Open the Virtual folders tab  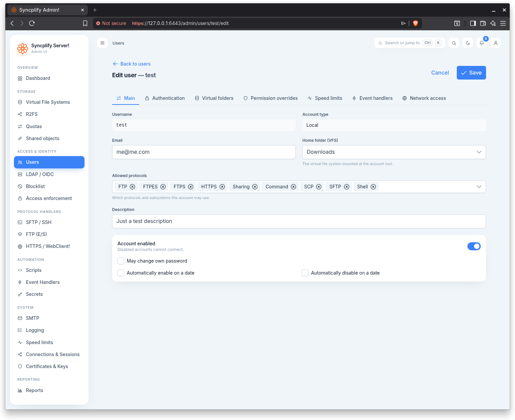[214, 98]
